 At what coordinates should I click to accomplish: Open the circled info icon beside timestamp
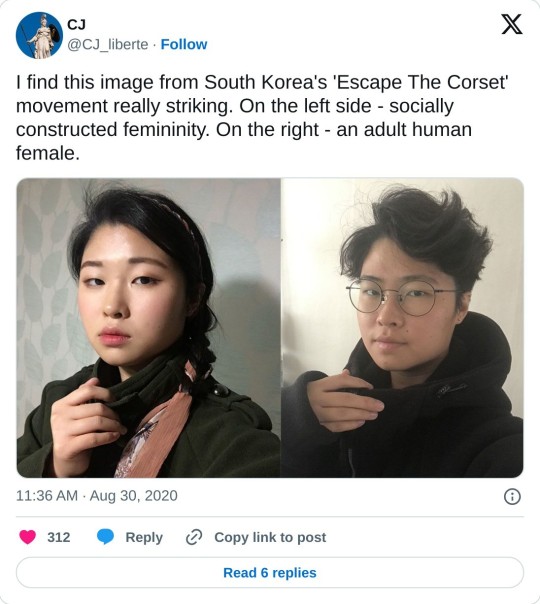512,497
